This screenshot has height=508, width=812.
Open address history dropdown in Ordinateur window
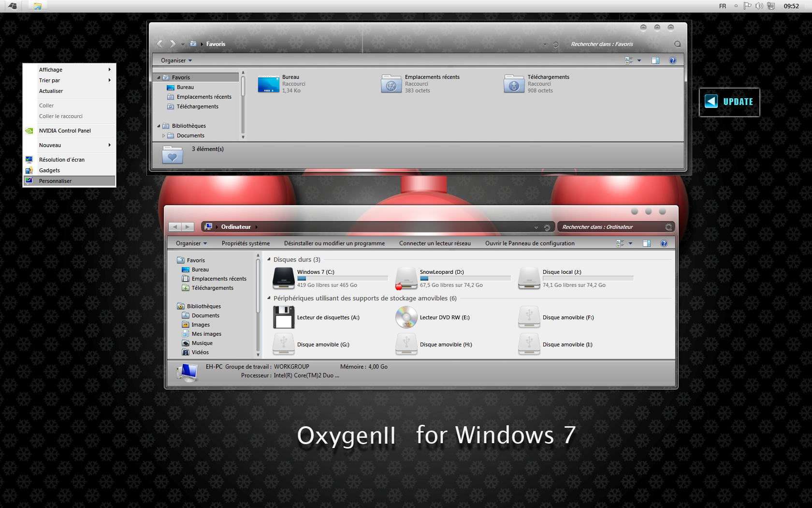[x=536, y=227]
